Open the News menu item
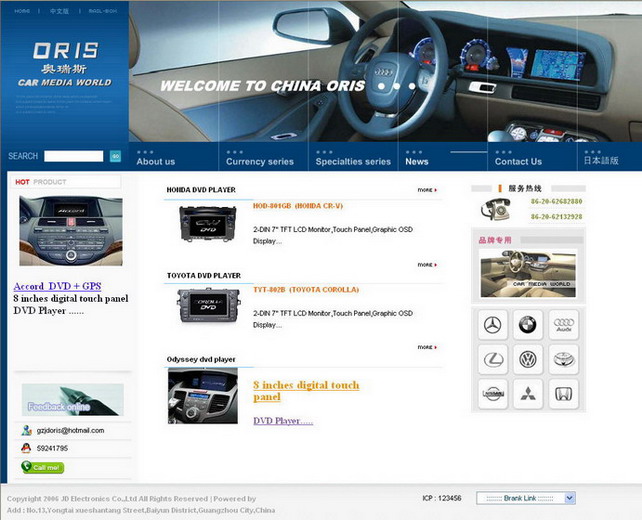This screenshot has width=642, height=520. [x=417, y=162]
